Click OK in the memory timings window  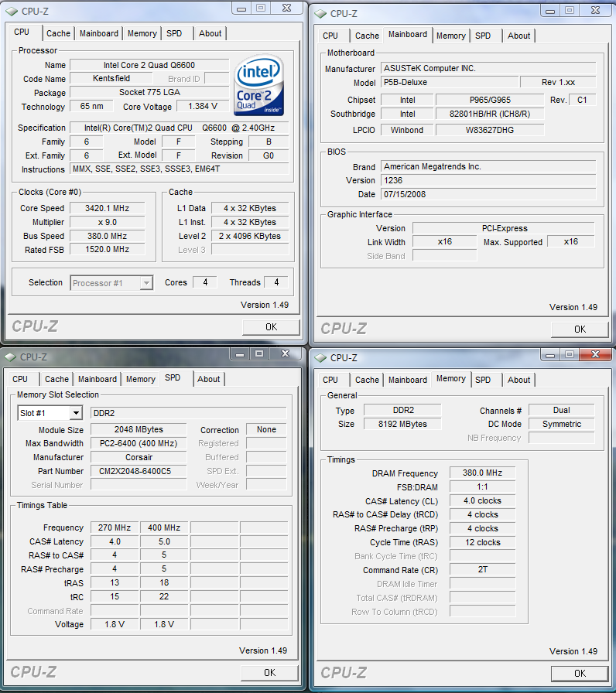580,674
